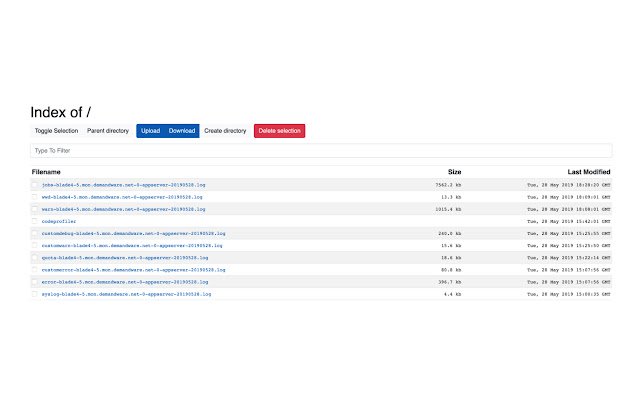Viewport: 640px width, 400px height.
Task: Tick the customdebug-blade4-5 log checkbox
Action: (x=35, y=233)
